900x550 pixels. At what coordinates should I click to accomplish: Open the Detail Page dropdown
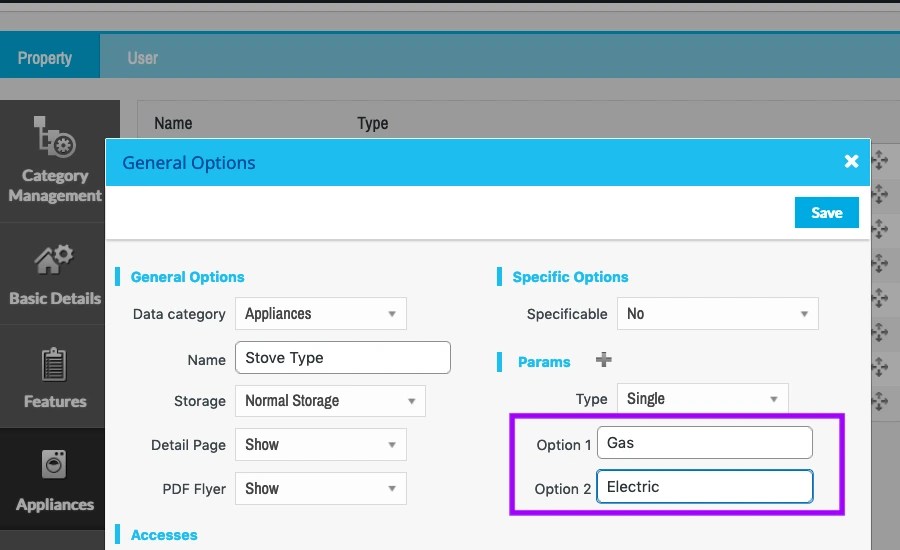pyautogui.click(x=321, y=445)
